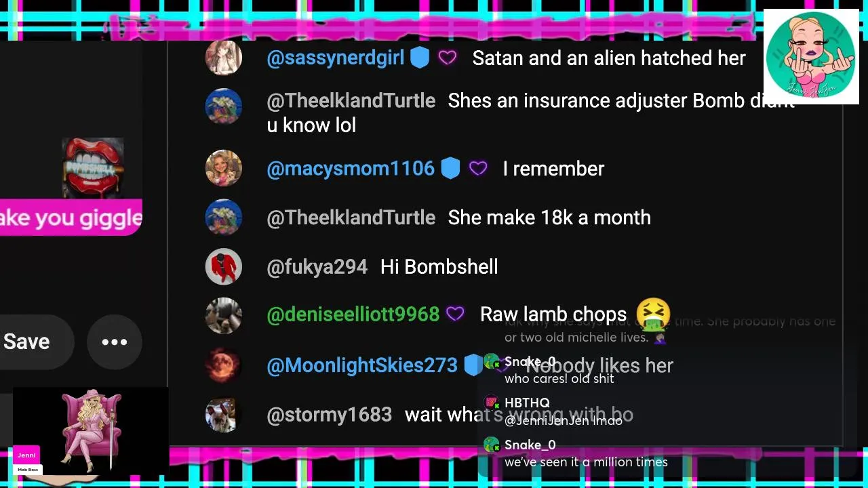This screenshot has width=868, height=488.
Task: Open macysmom1106's avatar picture
Action: (x=224, y=168)
